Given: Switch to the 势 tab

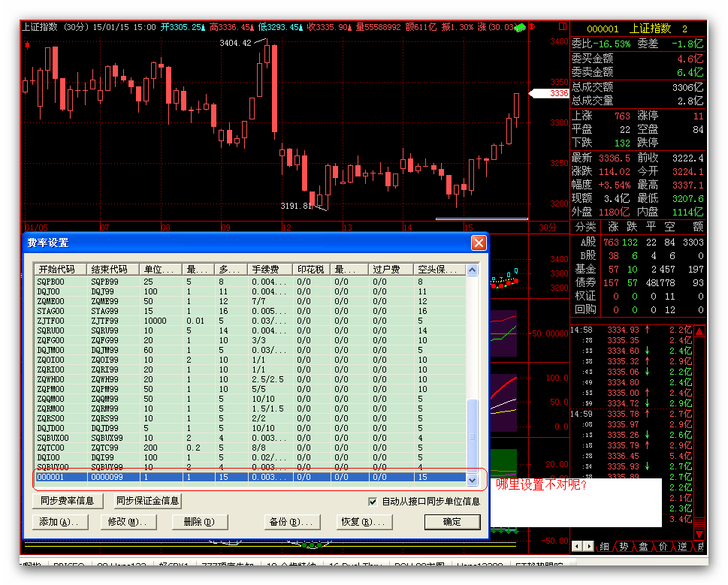Looking at the screenshot, I should click(624, 546).
